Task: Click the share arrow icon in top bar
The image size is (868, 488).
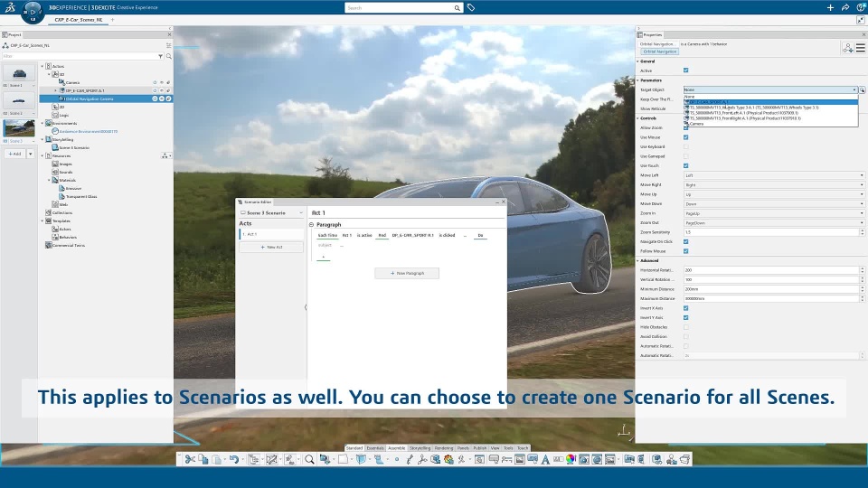Action: [845, 8]
